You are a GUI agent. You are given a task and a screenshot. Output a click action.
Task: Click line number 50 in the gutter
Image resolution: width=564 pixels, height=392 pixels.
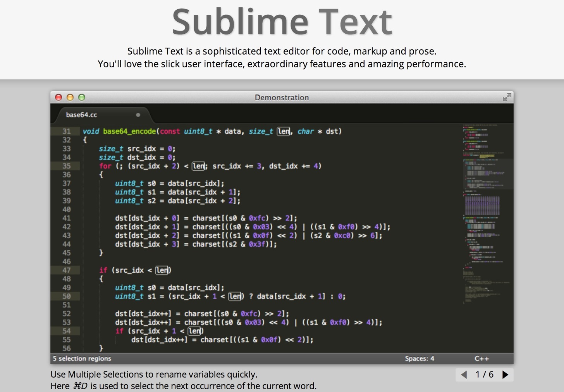click(67, 296)
